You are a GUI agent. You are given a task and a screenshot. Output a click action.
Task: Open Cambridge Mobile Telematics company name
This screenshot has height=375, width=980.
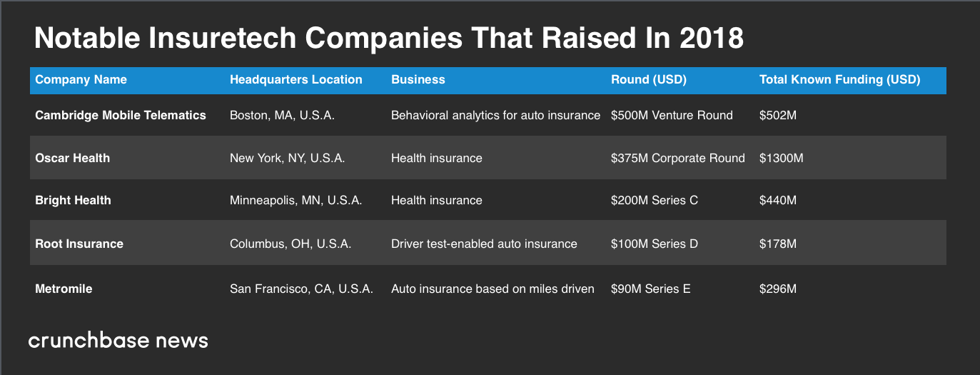[x=120, y=115]
